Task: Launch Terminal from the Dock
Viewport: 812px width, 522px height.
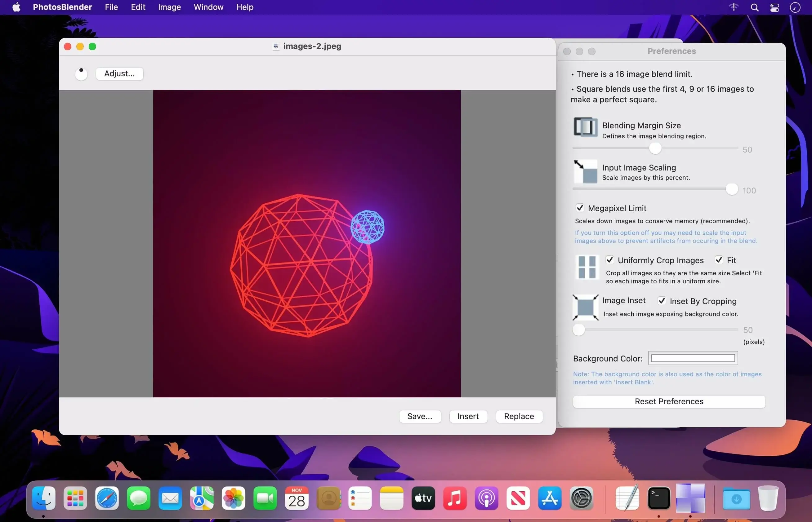Action: (659, 498)
